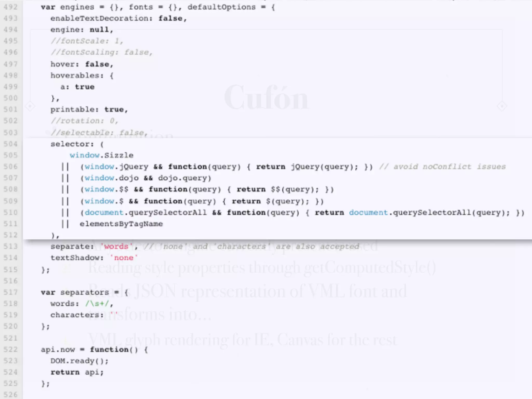Select the 'engine: null,' line

click(82, 30)
